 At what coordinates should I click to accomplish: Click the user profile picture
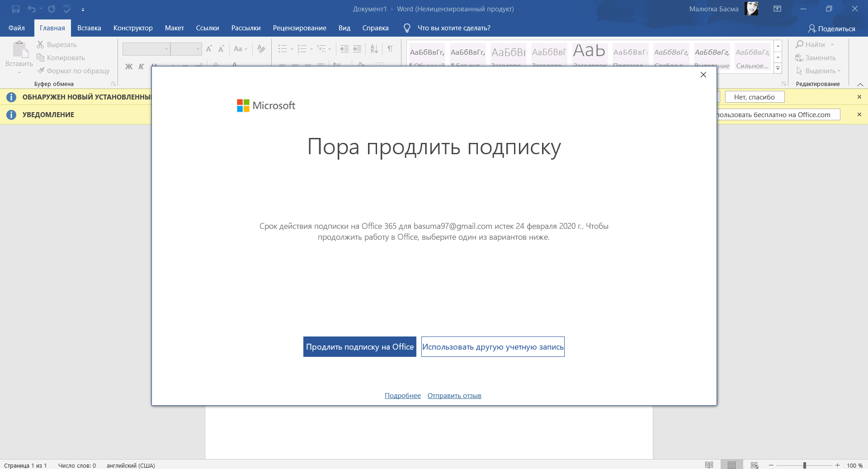[x=751, y=9]
